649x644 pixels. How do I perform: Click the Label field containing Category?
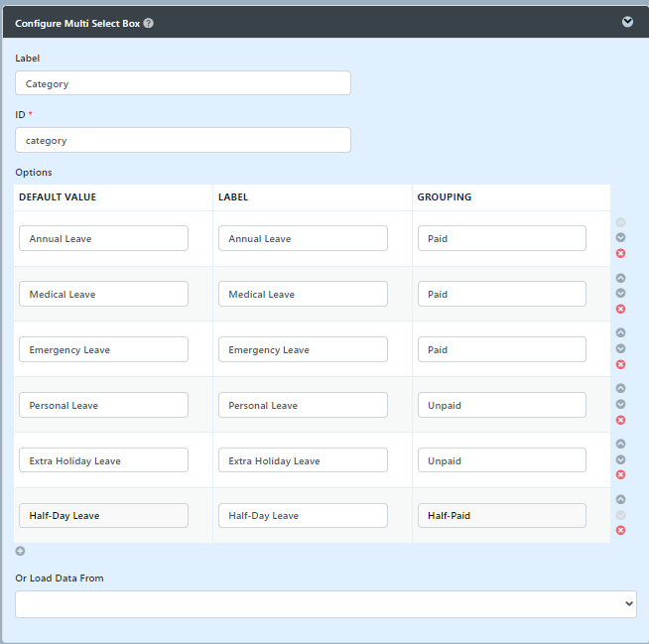[183, 83]
